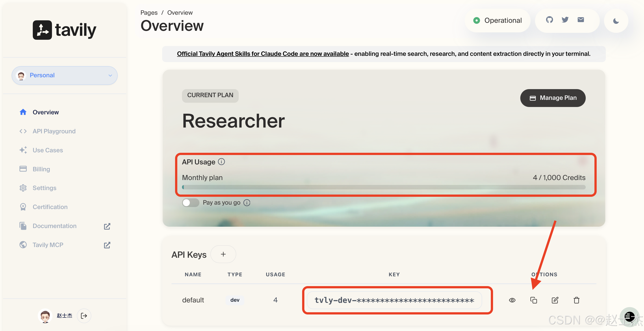Open the chat support bubble
Screen dimensions: 644x331
[629, 317]
